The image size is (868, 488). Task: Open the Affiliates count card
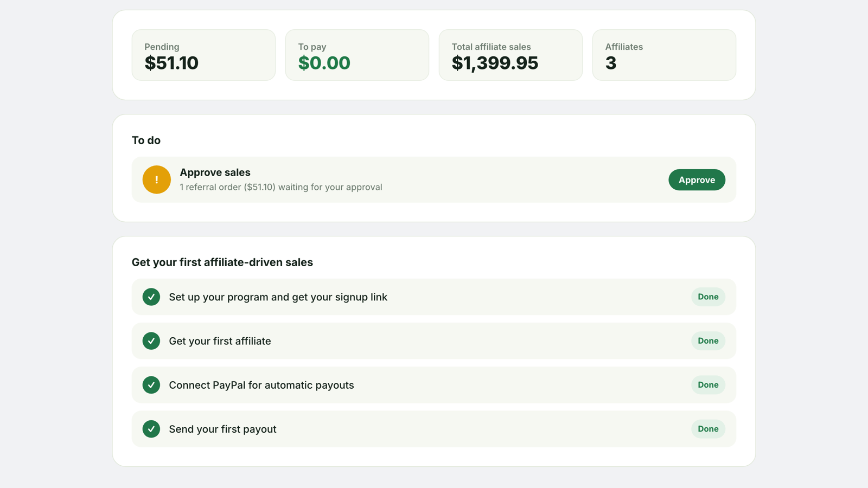(x=664, y=55)
